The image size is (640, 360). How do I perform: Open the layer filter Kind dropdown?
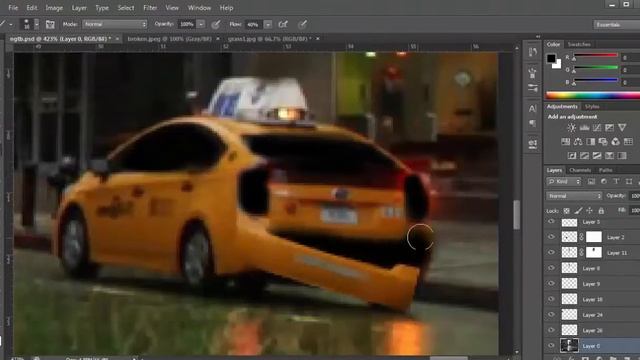[x=564, y=181]
